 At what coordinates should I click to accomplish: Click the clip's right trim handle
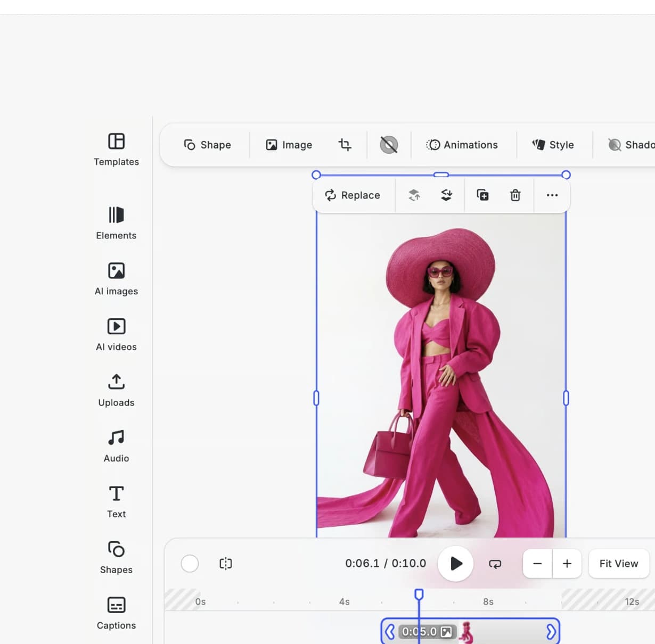551,632
